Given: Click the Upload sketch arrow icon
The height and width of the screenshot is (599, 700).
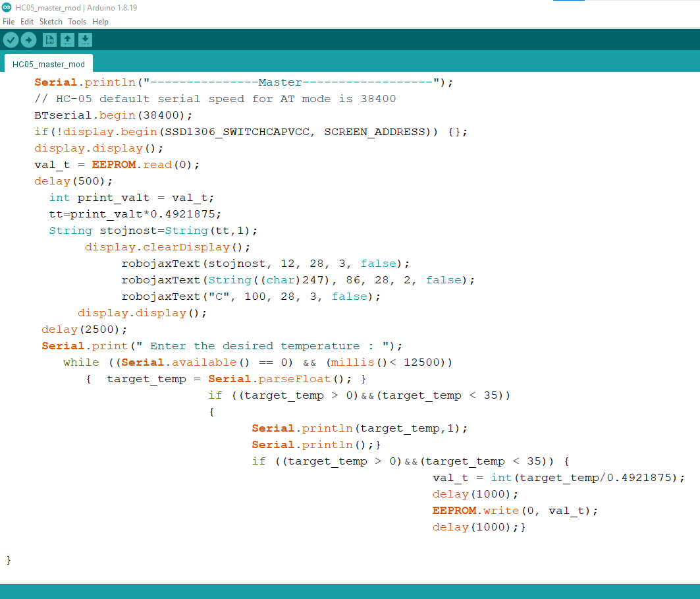Looking at the screenshot, I should [x=28, y=40].
